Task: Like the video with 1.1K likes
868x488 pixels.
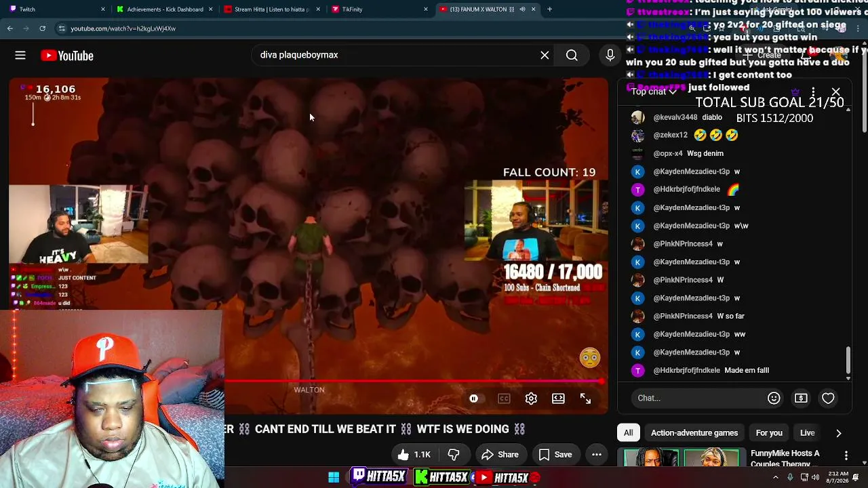Action: click(x=414, y=455)
